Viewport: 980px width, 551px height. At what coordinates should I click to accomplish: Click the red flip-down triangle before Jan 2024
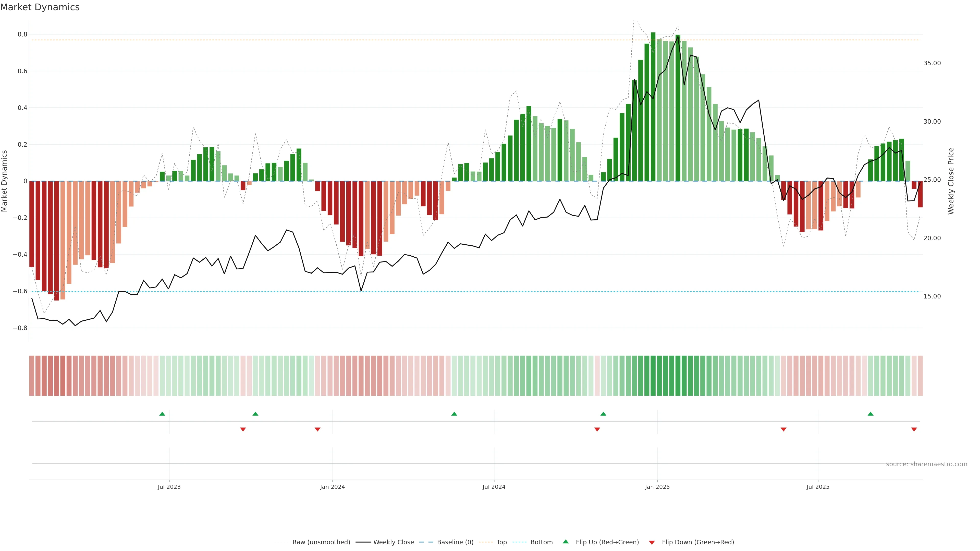tap(317, 429)
